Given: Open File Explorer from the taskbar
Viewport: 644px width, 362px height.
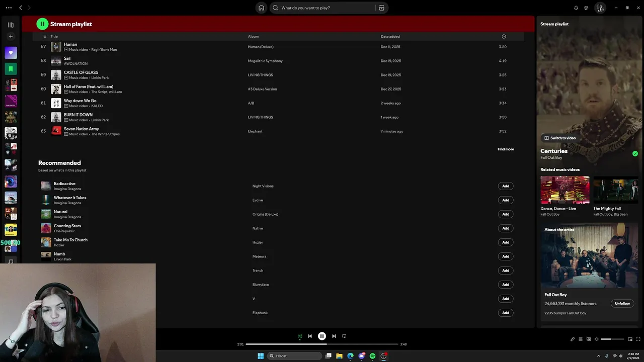Looking at the screenshot, I should (x=340, y=356).
